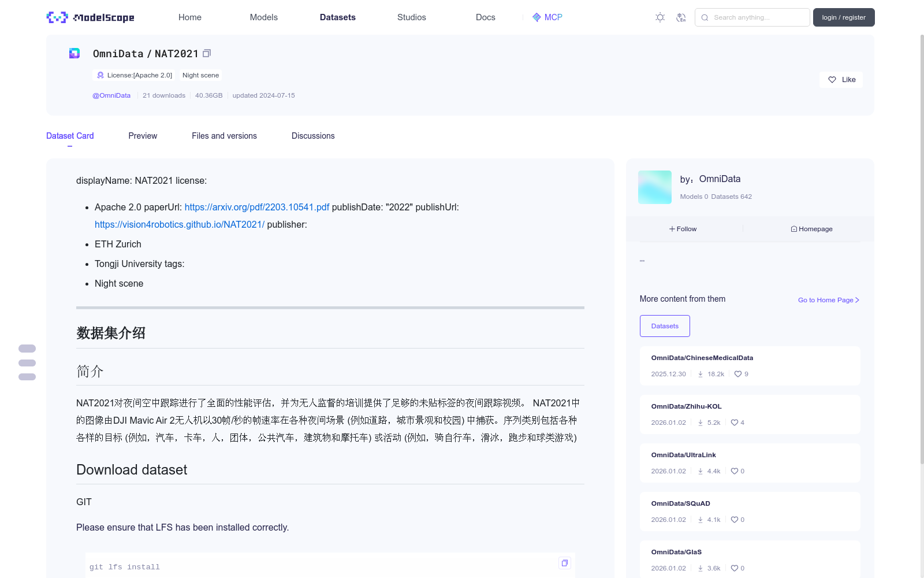Switch to Files and versions tab

click(x=224, y=136)
